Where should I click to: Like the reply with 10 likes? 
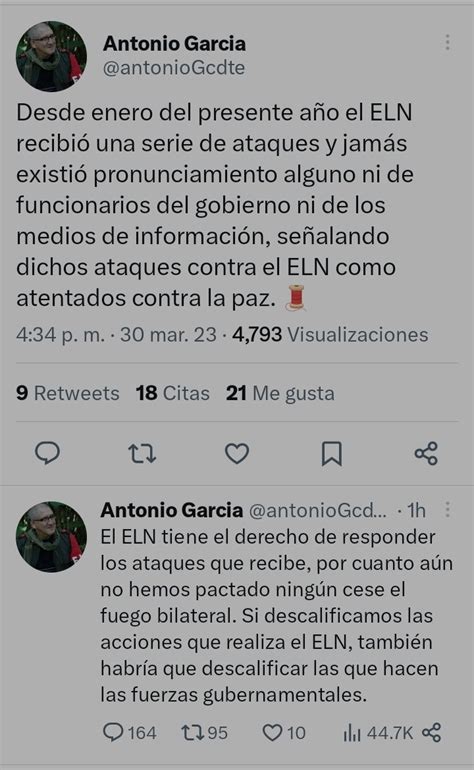click(284, 733)
